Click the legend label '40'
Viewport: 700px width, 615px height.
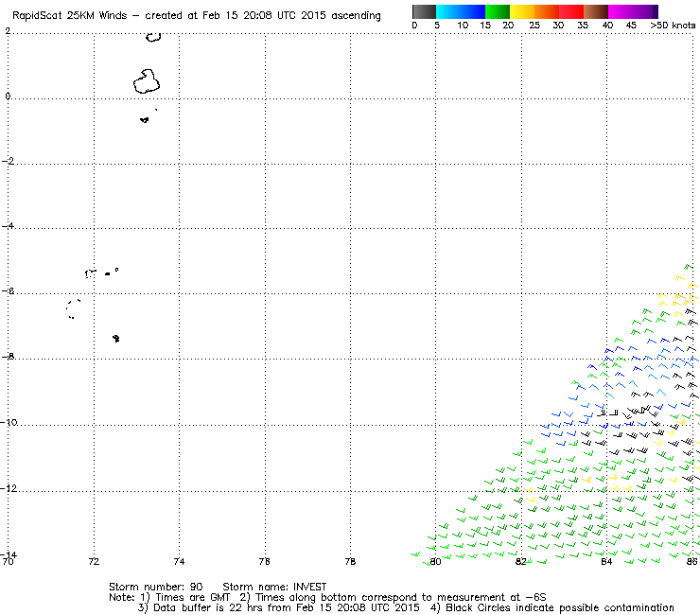(x=607, y=26)
